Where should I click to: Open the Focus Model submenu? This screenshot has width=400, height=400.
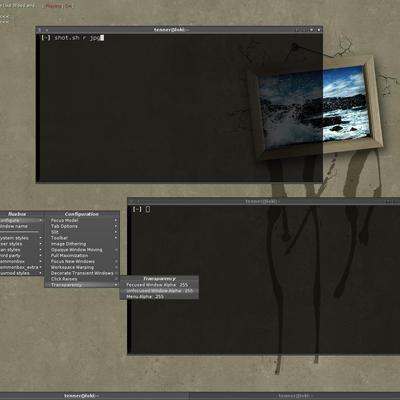[x=82, y=220]
